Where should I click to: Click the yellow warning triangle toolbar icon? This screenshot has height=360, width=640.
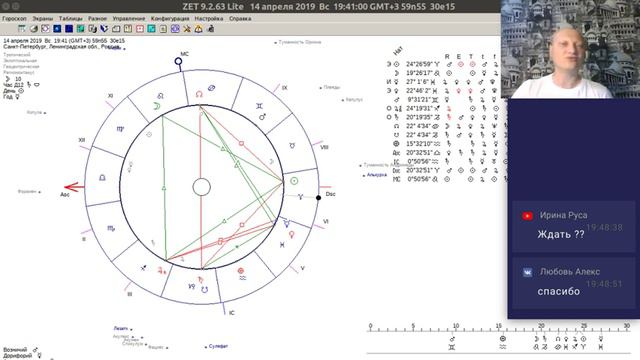click(199, 29)
